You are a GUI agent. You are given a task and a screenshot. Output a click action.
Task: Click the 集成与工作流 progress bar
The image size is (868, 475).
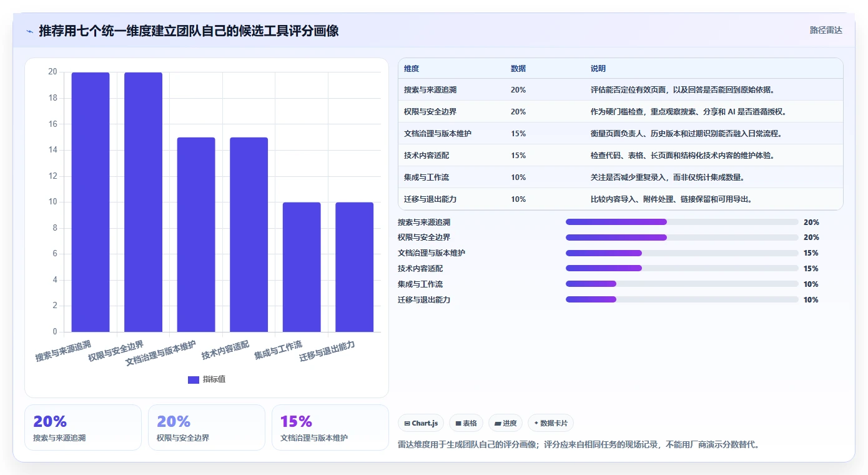[x=682, y=284]
